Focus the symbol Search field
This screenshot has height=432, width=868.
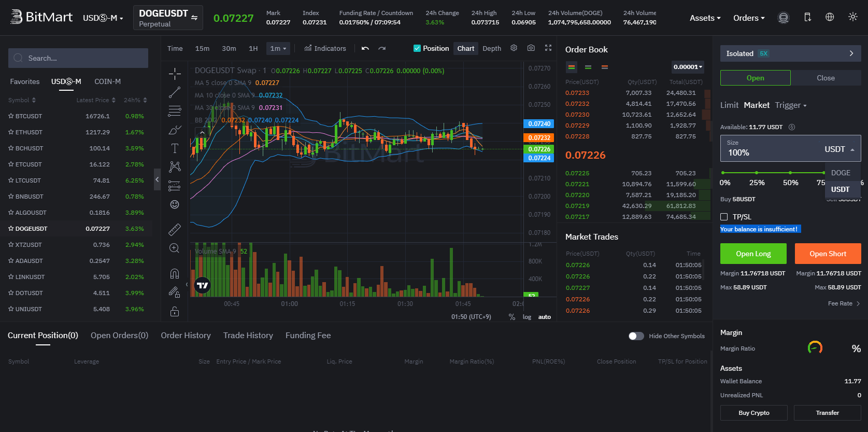78,58
